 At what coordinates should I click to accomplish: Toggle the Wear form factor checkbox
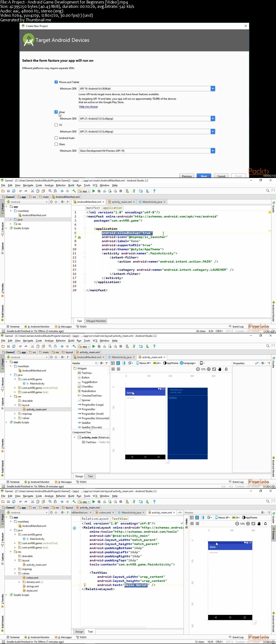[56, 112]
